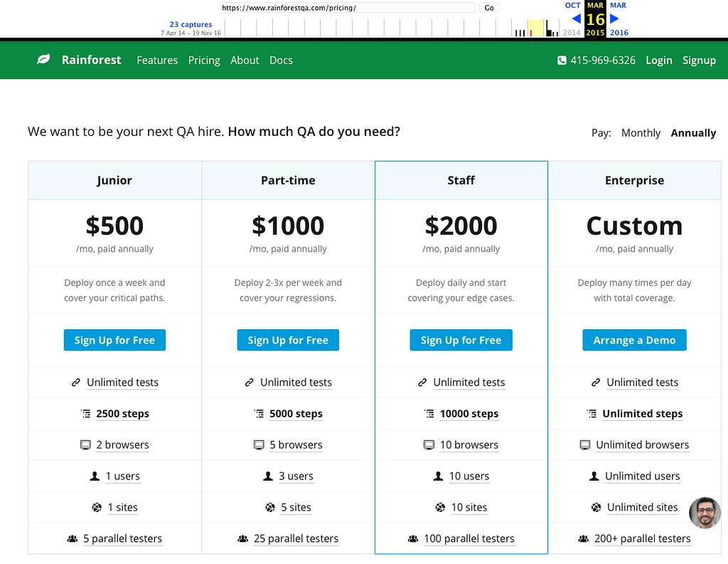Image resolution: width=728 pixels, height=564 pixels.
Task: Click the Junior plan heading
Action: pyautogui.click(x=114, y=180)
